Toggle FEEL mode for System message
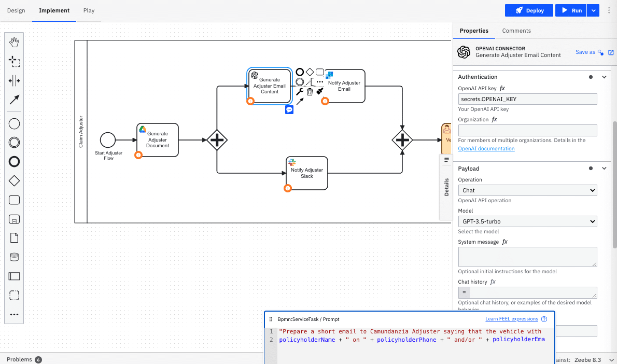The image size is (617, 364). pyautogui.click(x=505, y=242)
